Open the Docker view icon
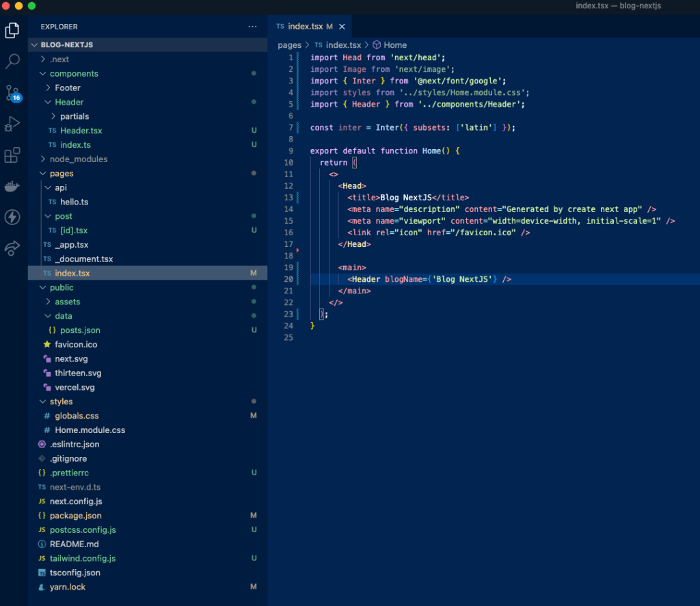 (12, 186)
